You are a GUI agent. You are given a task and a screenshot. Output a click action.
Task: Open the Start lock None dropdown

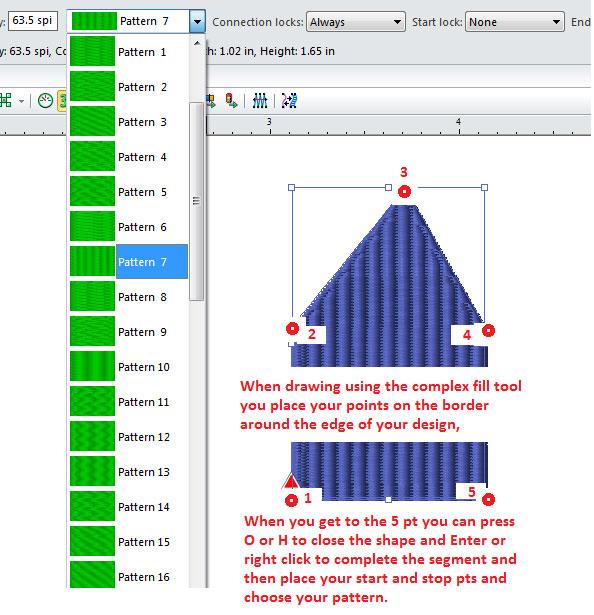click(514, 22)
